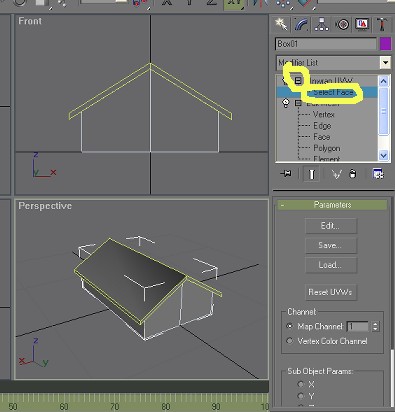Click the Pin Stack icon
The image size is (395, 412).
(286, 174)
